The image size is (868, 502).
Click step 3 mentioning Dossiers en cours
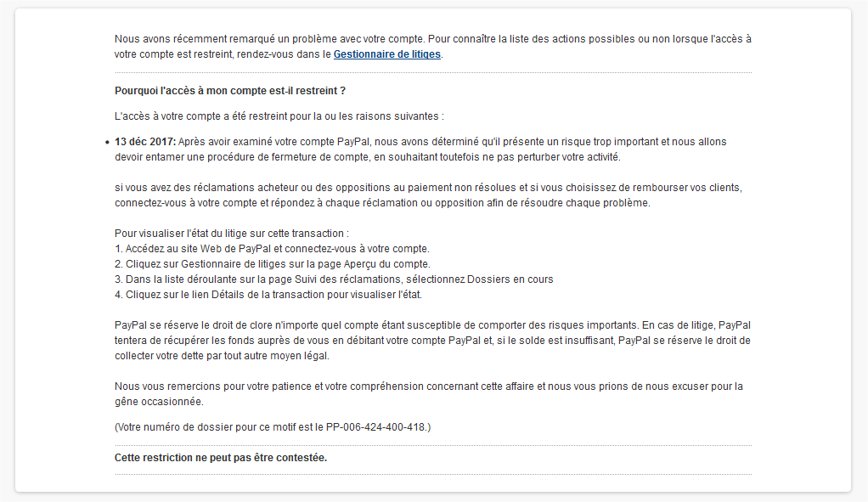point(333,279)
